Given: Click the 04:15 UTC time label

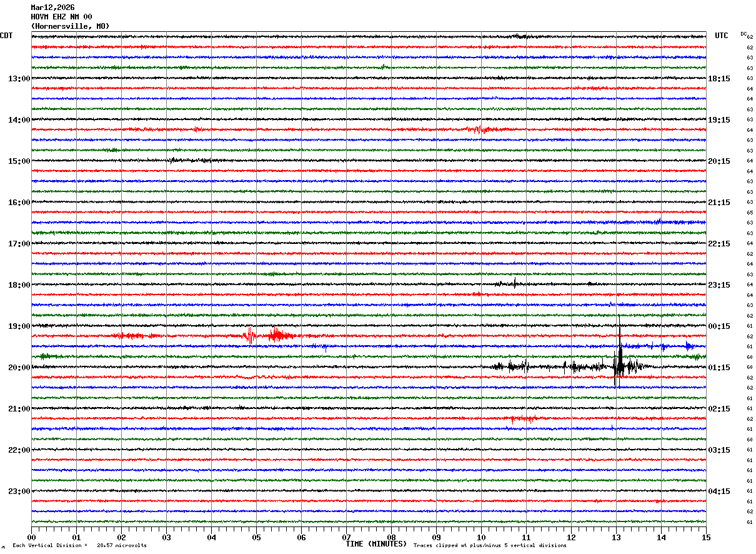Looking at the screenshot, I should pyautogui.click(x=719, y=491).
